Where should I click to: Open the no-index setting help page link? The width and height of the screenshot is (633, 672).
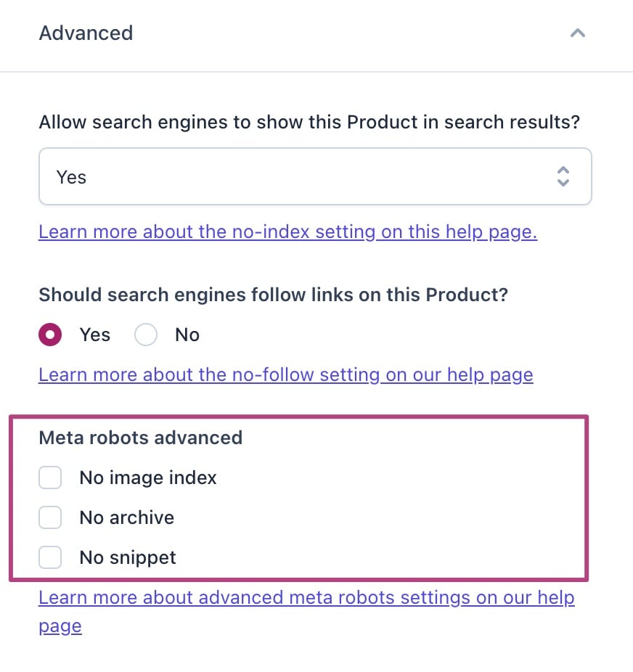[287, 232]
